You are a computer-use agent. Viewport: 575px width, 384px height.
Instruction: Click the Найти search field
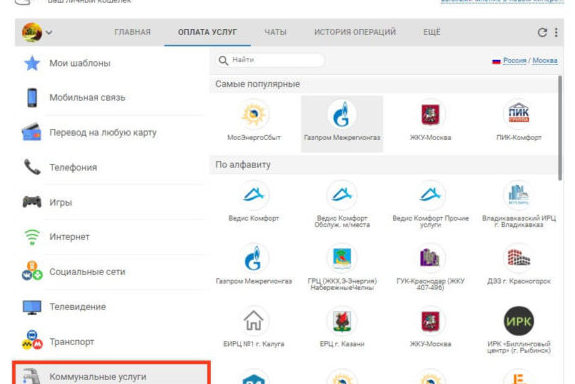tap(270, 60)
